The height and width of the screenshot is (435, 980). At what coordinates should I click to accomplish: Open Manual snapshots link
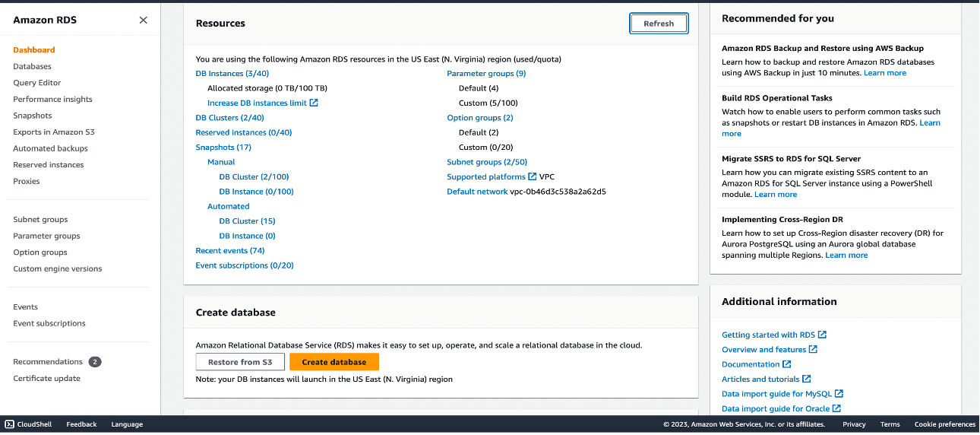click(x=221, y=162)
